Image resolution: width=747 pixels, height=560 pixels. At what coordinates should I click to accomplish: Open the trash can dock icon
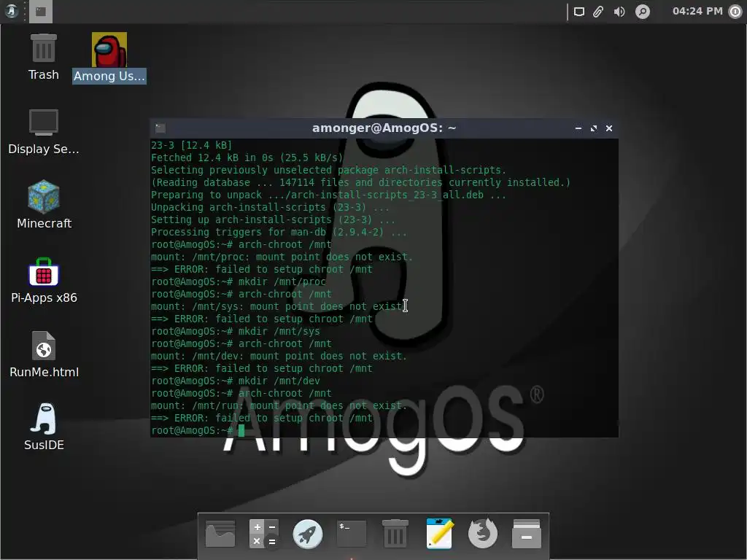coord(395,534)
